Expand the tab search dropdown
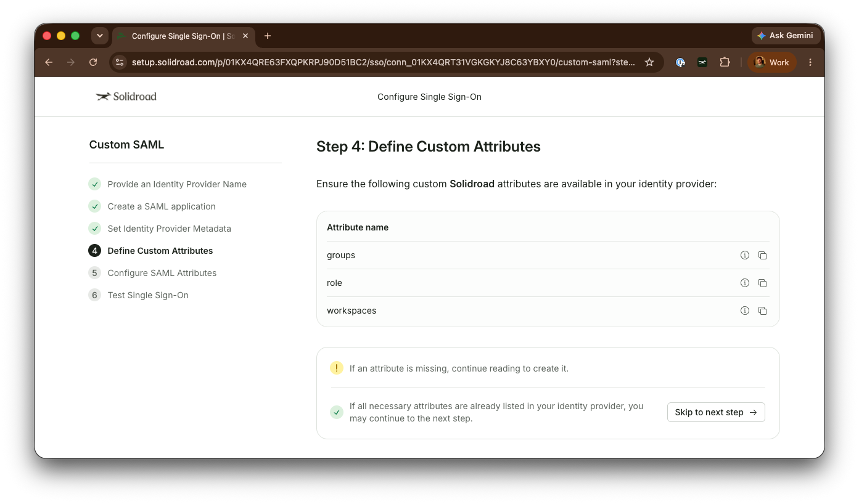This screenshot has height=504, width=859. point(100,36)
